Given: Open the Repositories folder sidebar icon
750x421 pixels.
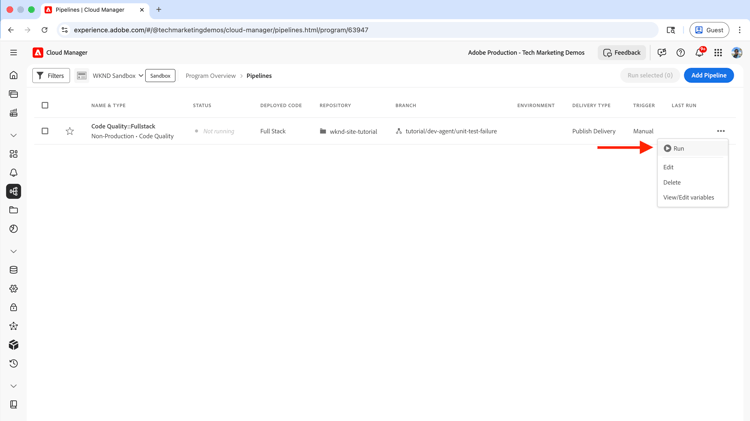Looking at the screenshot, I should click(13, 210).
